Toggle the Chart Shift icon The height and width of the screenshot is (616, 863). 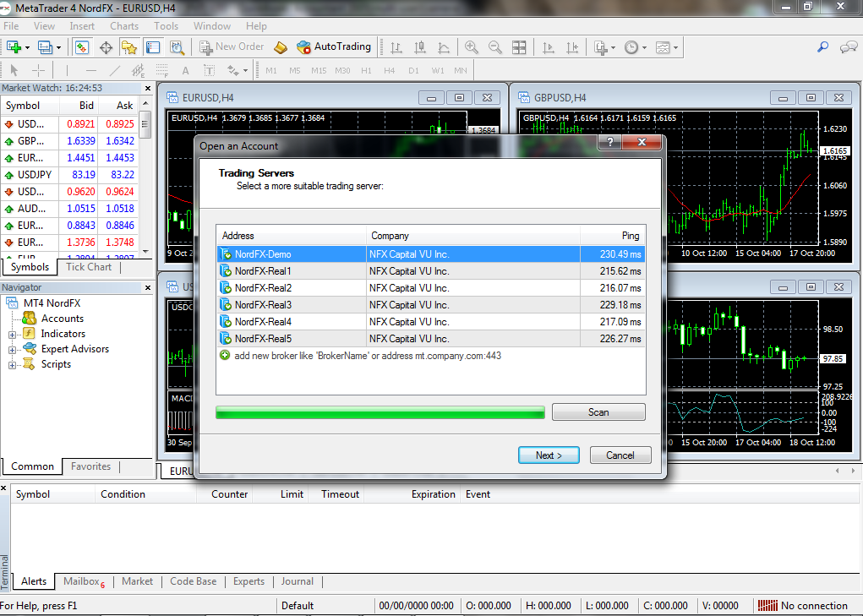tap(572, 47)
